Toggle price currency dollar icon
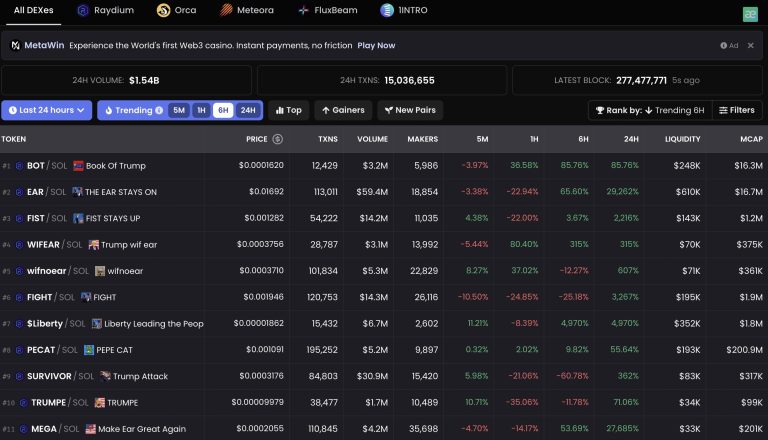The height and width of the screenshot is (440, 768). pos(278,139)
